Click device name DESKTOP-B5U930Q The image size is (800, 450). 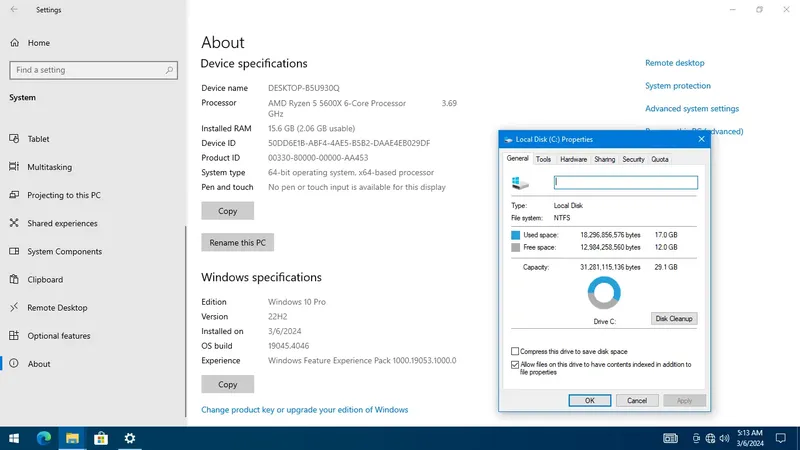(x=304, y=88)
